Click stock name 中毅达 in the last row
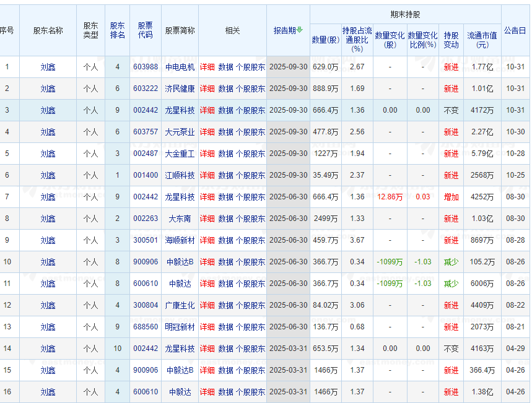 pyautogui.click(x=180, y=391)
